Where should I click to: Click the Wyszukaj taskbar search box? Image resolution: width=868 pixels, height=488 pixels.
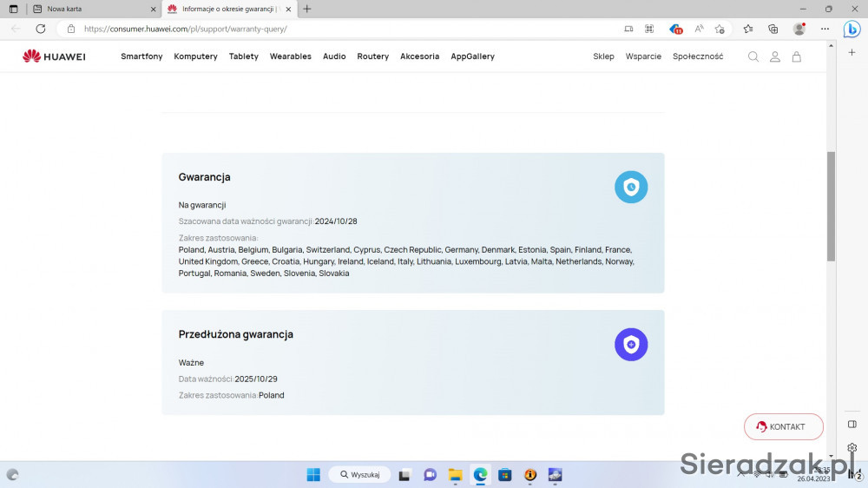(x=360, y=475)
